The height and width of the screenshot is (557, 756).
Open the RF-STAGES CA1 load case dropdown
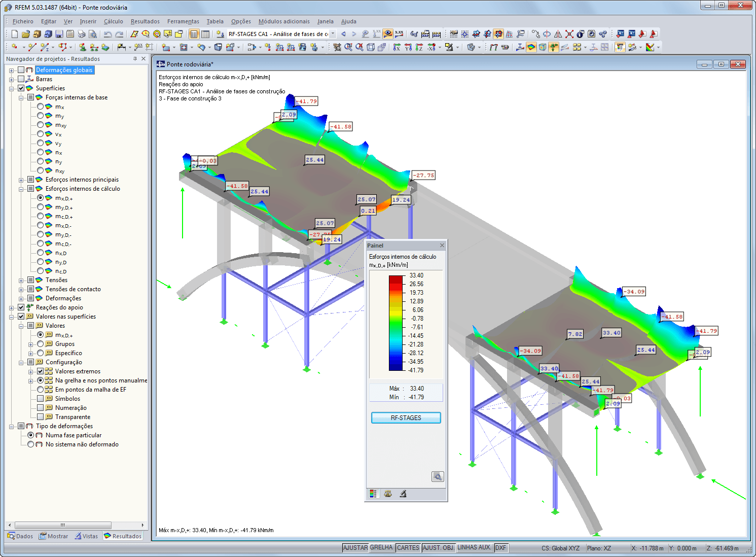(x=333, y=34)
